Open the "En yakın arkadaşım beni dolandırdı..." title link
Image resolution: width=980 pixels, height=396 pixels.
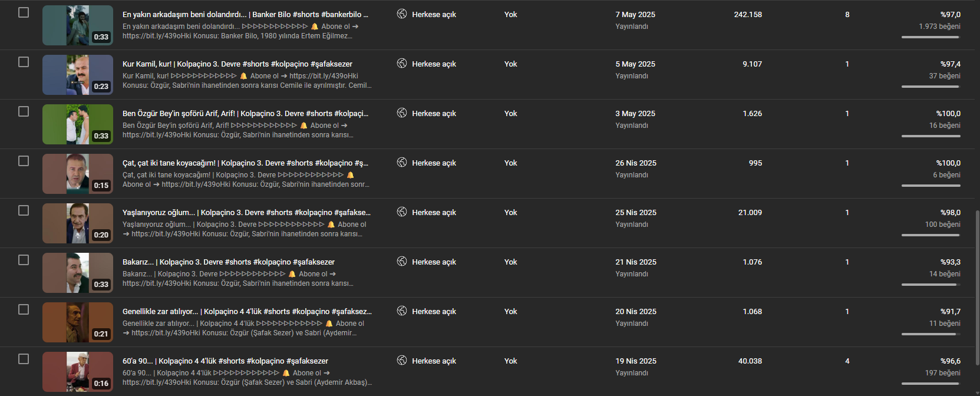[x=245, y=14]
